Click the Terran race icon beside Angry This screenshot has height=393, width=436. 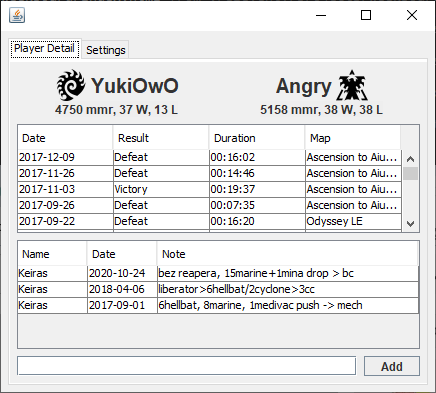tap(352, 85)
